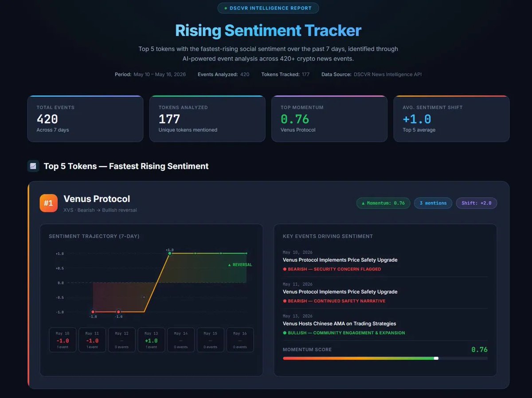This screenshot has height=398, width=532.
Task: Select the May 10 day tile
Action: tap(63, 340)
